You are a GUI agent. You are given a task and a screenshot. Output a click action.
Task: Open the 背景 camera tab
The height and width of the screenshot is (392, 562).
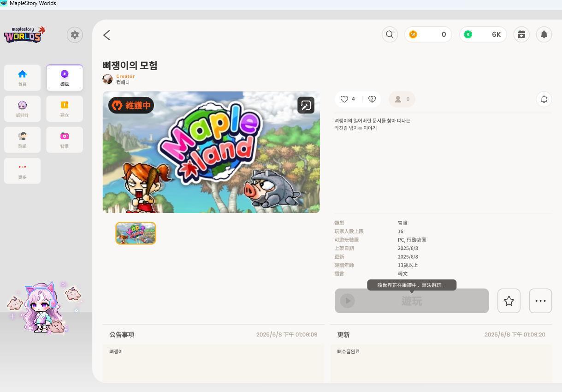(x=65, y=140)
